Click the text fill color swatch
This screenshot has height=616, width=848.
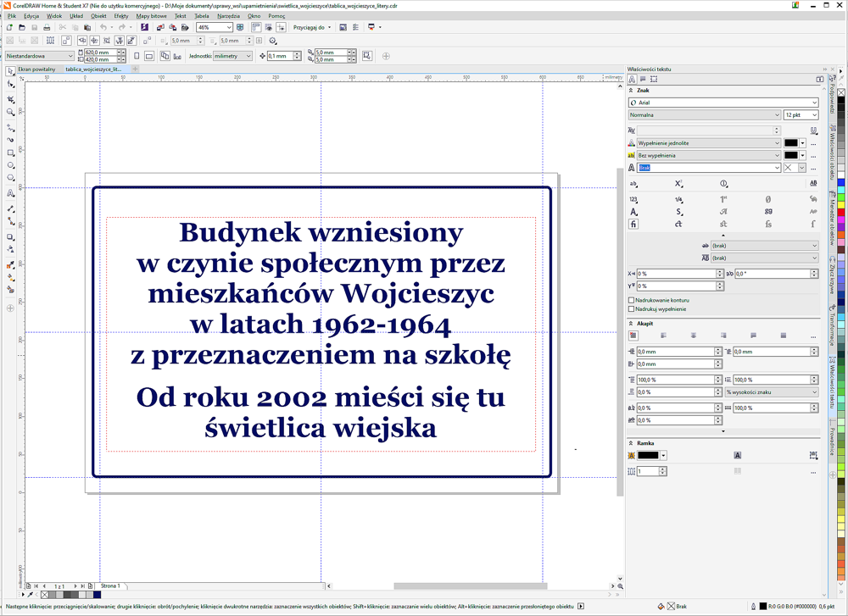click(x=790, y=143)
